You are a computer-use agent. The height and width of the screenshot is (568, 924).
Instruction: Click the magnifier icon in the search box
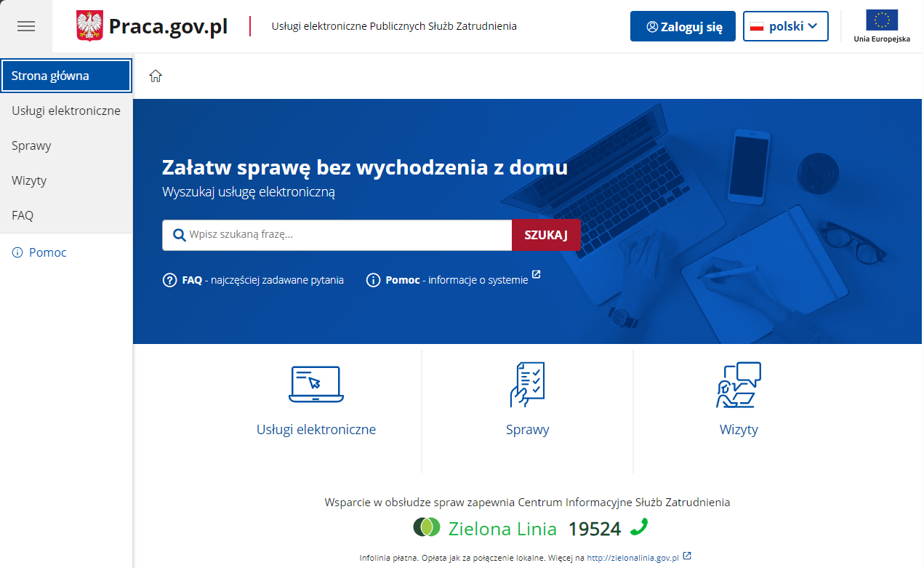179,235
